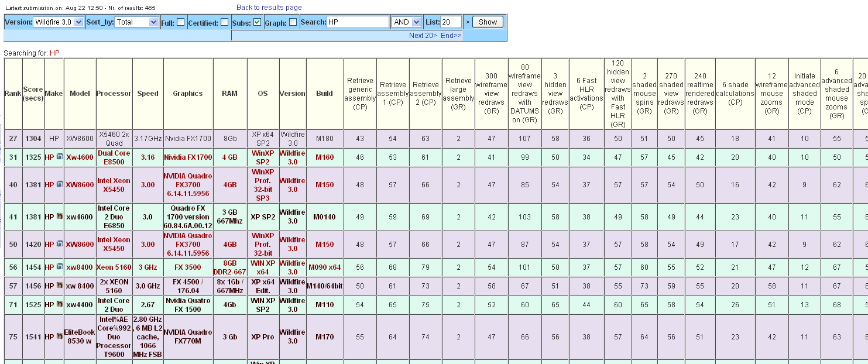Image resolution: width=868 pixels, height=364 pixels.
Task: Click the Show button
Action: pos(488,22)
